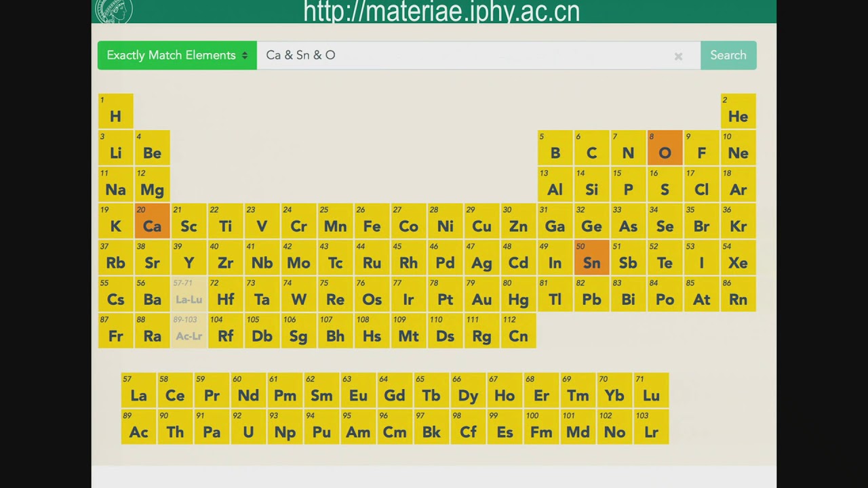Select the Magnesium (Mg) tile
Viewport: 868px width, 488px height.
(153, 184)
